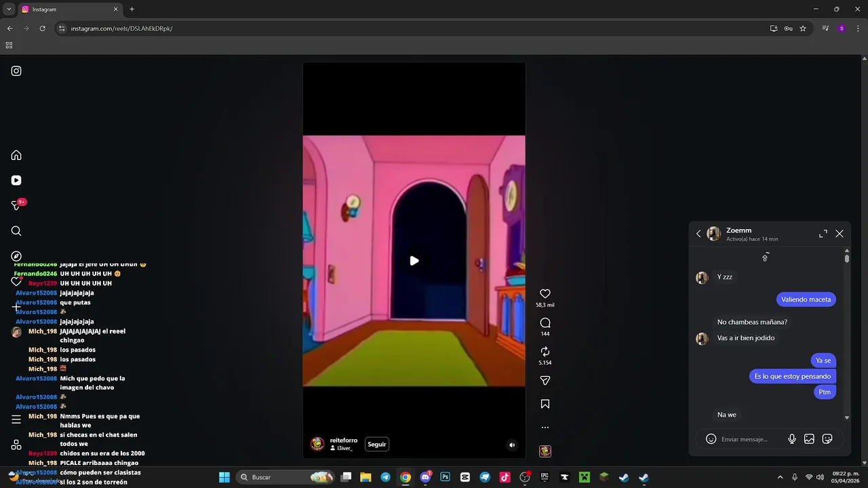Follow reiteforro with Seguir button
The width and height of the screenshot is (868, 488).
[x=377, y=445]
